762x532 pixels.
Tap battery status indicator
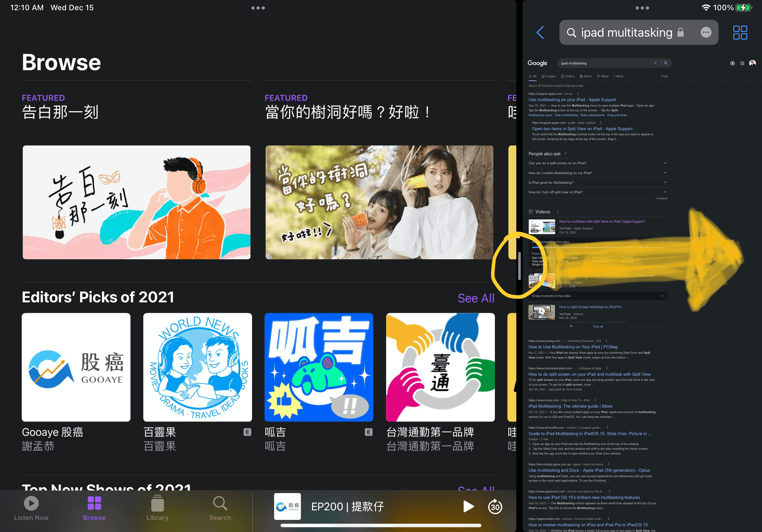point(744,8)
